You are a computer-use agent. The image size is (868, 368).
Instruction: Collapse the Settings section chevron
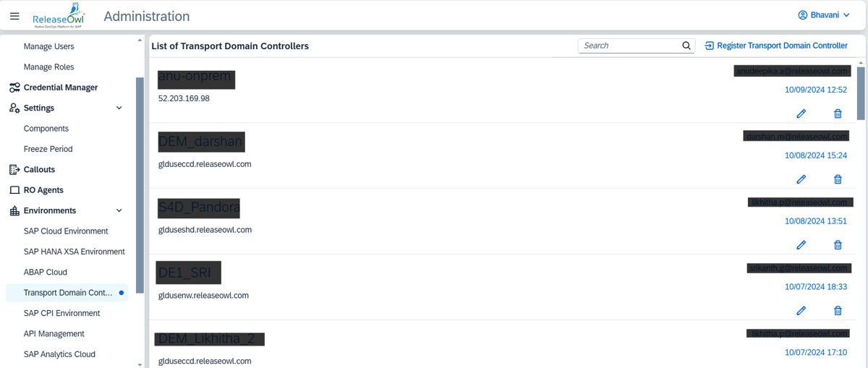pos(119,108)
